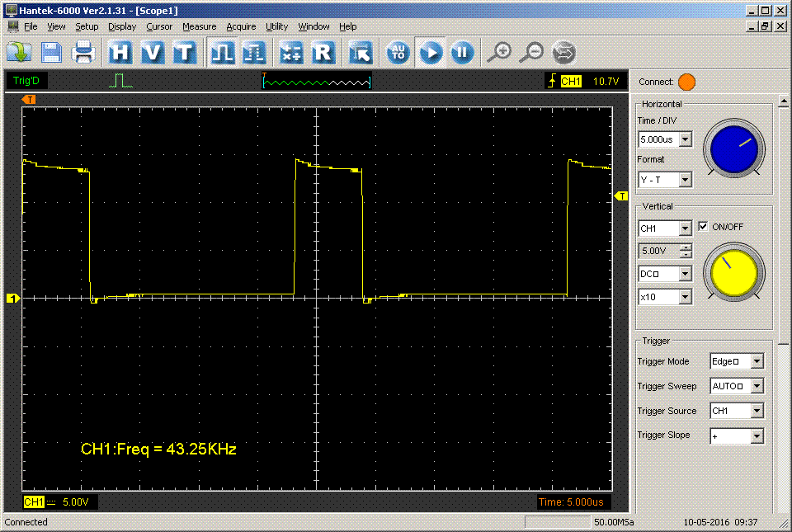The image size is (792, 532).
Task: Click the Stop/pause acquisition button
Action: tap(462, 53)
